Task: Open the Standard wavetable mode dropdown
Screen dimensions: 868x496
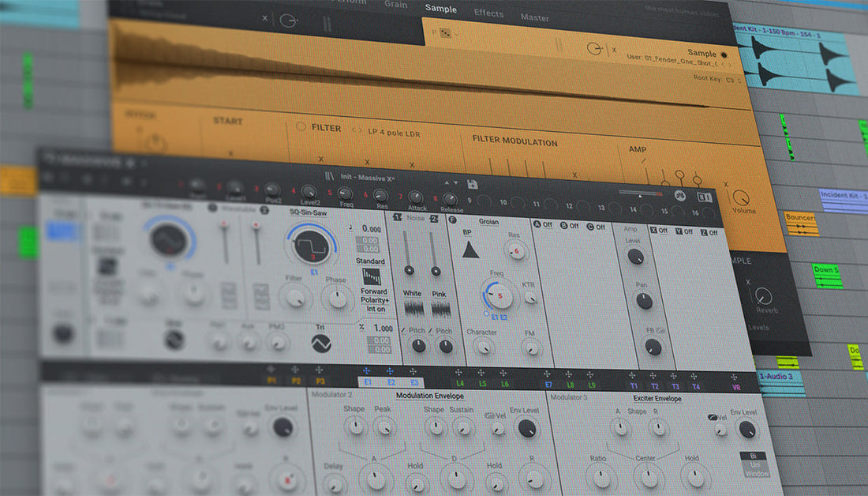Action: coord(370,261)
